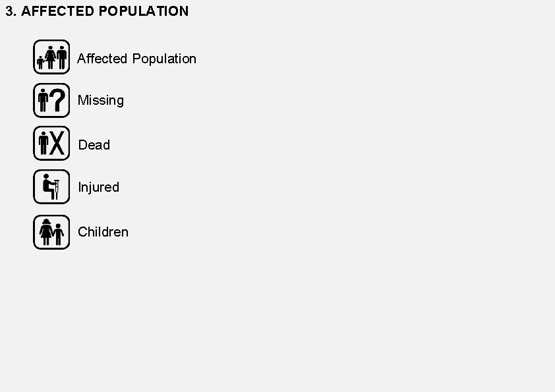Click the Dead person icon
Viewport: 555px width, 392px height.
click(51, 144)
